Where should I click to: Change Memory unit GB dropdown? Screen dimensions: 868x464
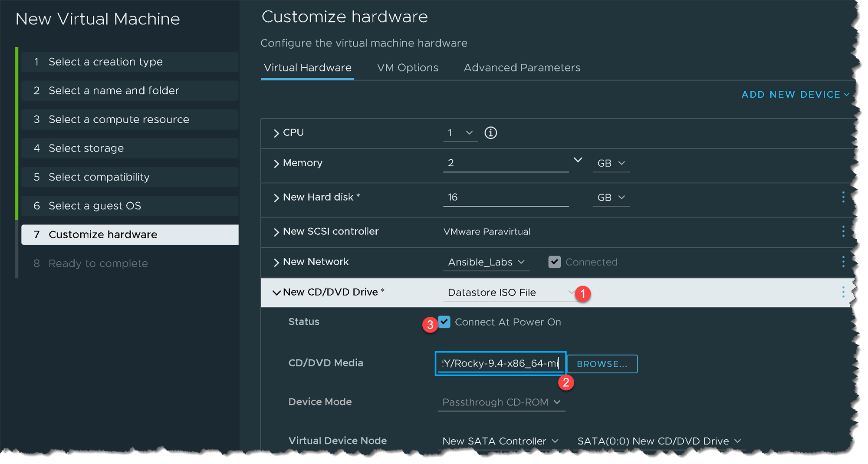coord(611,163)
